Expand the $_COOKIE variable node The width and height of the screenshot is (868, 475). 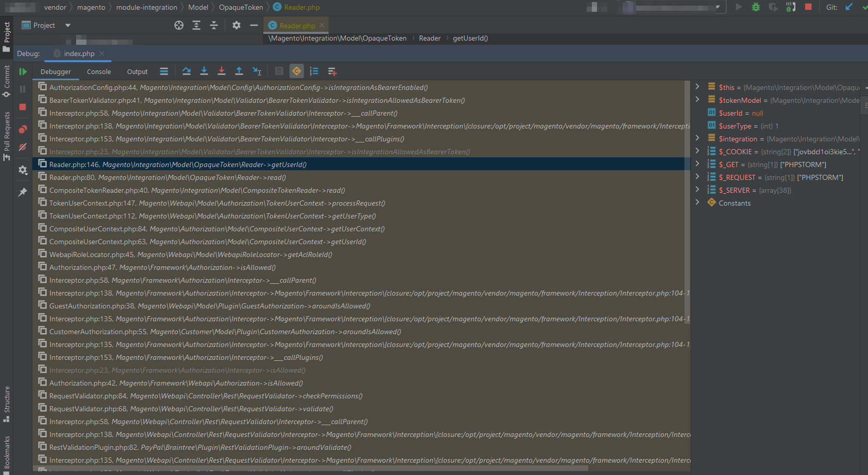point(697,151)
